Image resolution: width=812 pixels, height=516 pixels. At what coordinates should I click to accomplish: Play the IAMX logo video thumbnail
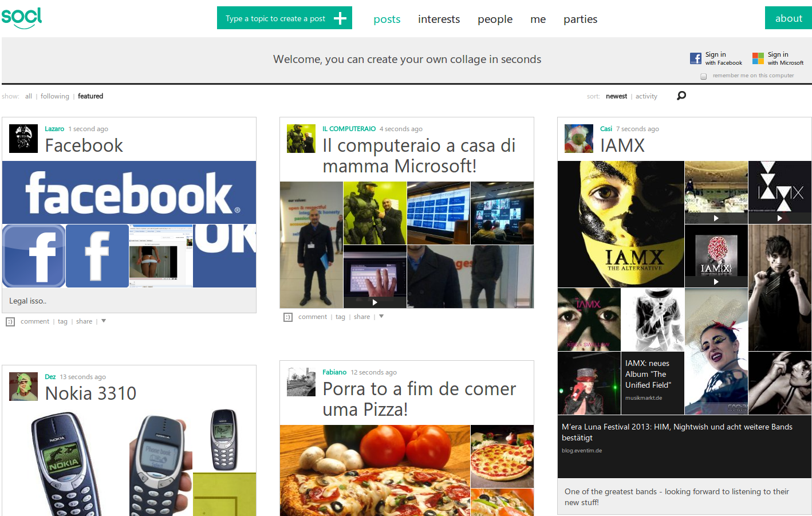pyautogui.click(x=780, y=192)
